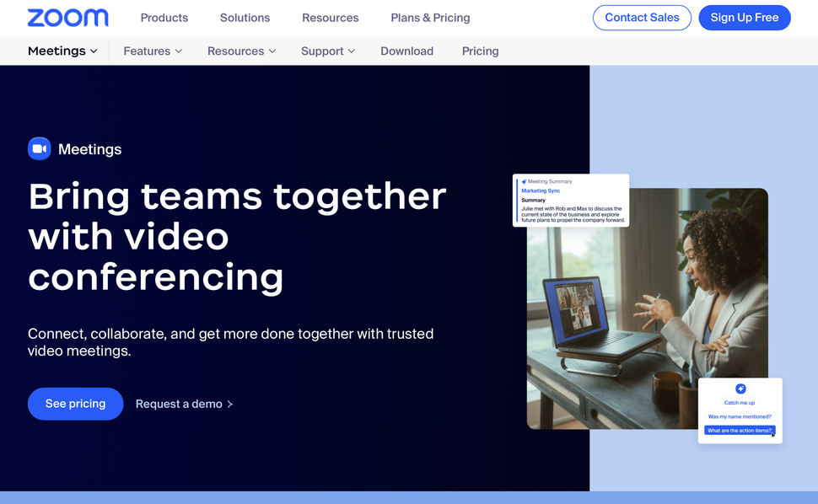
Task: Open the Support dropdown
Action: pyautogui.click(x=327, y=51)
